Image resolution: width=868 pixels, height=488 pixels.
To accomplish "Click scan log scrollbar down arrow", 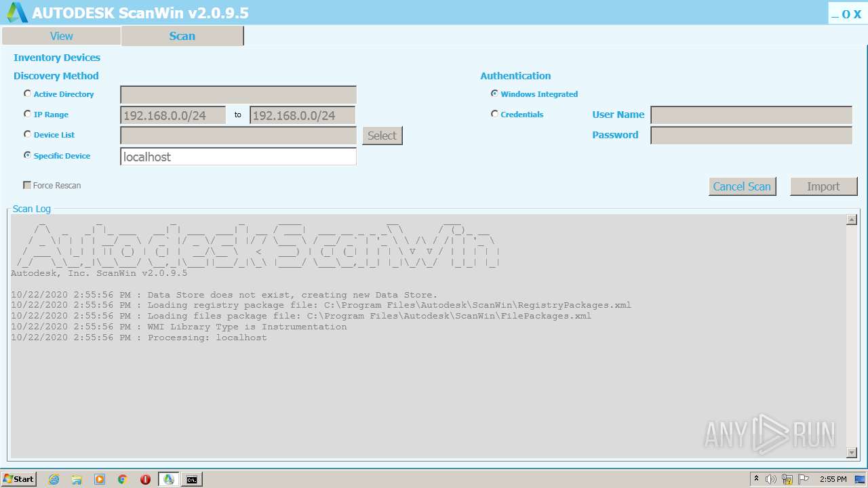I will click(x=852, y=452).
